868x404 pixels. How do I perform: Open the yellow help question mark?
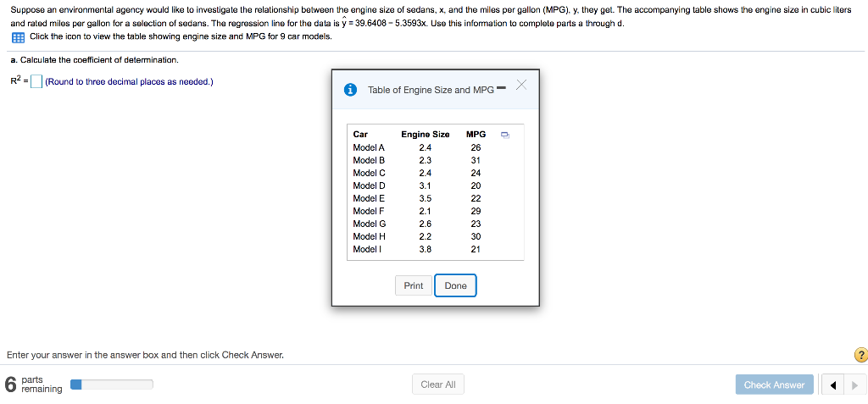[x=861, y=355]
